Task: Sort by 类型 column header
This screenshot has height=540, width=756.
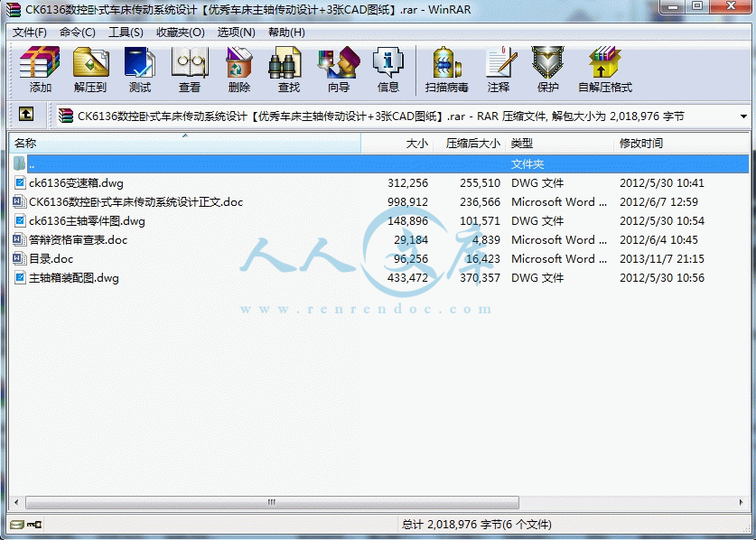Action: pyautogui.click(x=560, y=144)
